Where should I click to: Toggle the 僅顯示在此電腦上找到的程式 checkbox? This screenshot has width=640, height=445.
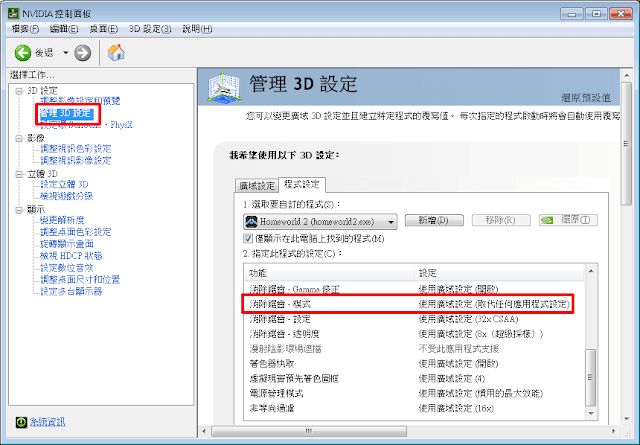[x=248, y=238]
